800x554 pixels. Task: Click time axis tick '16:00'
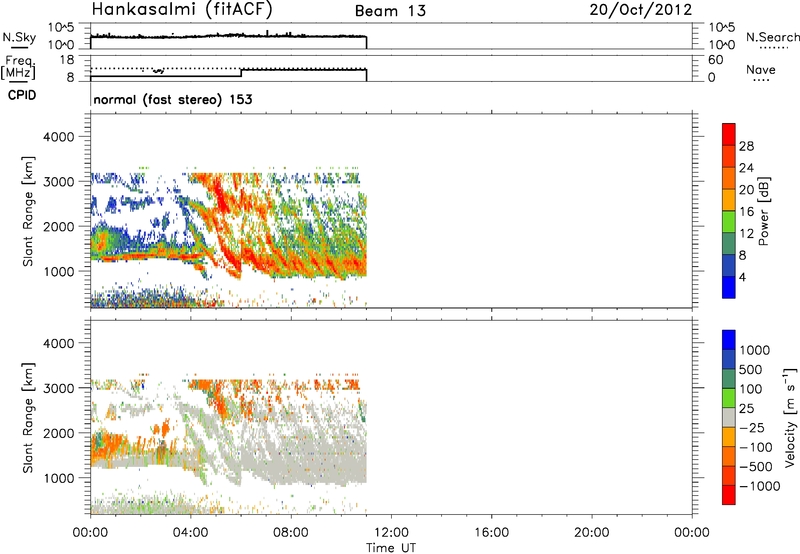[491, 533]
